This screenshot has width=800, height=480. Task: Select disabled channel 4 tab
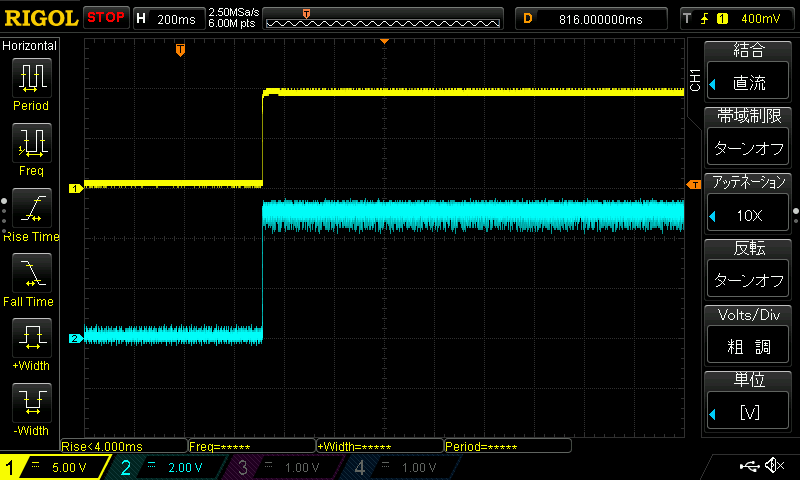pos(403,467)
